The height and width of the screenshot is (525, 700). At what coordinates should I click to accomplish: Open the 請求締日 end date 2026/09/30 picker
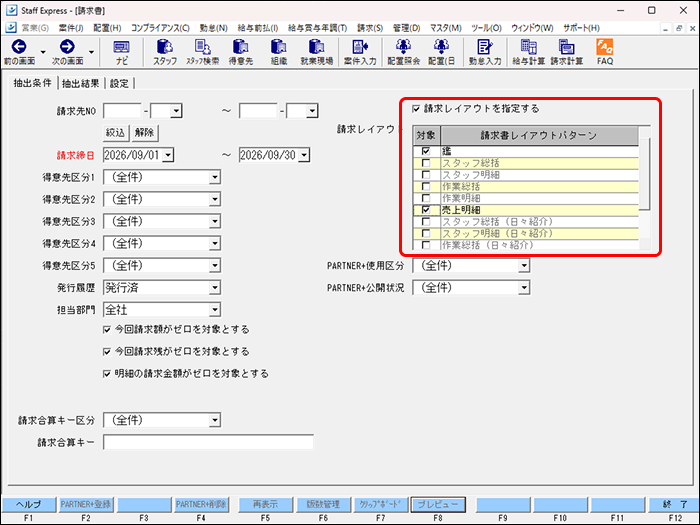coord(304,155)
